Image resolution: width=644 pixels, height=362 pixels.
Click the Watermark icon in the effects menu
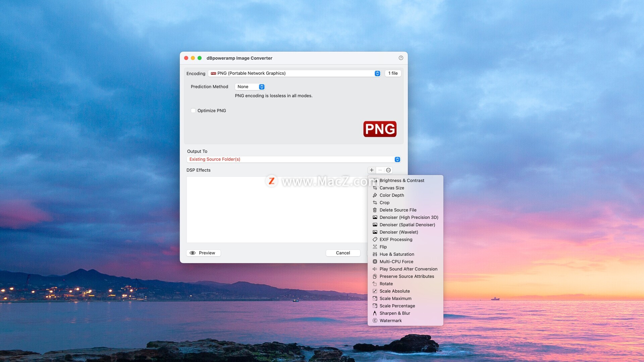(x=375, y=321)
